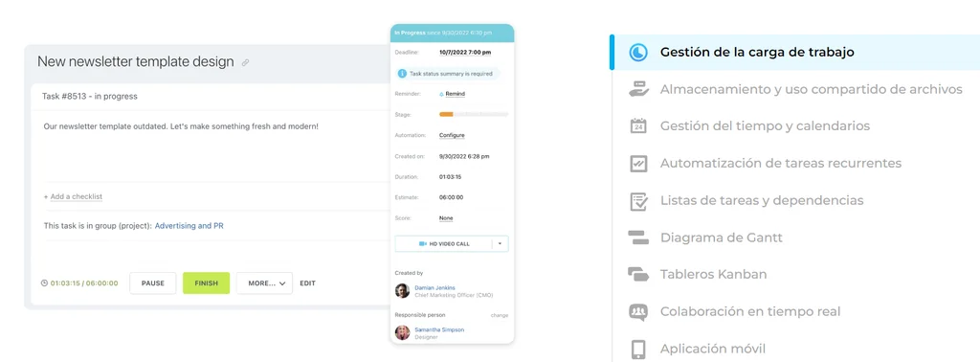
Task: Open the MORE... dropdown menu
Action: click(264, 283)
